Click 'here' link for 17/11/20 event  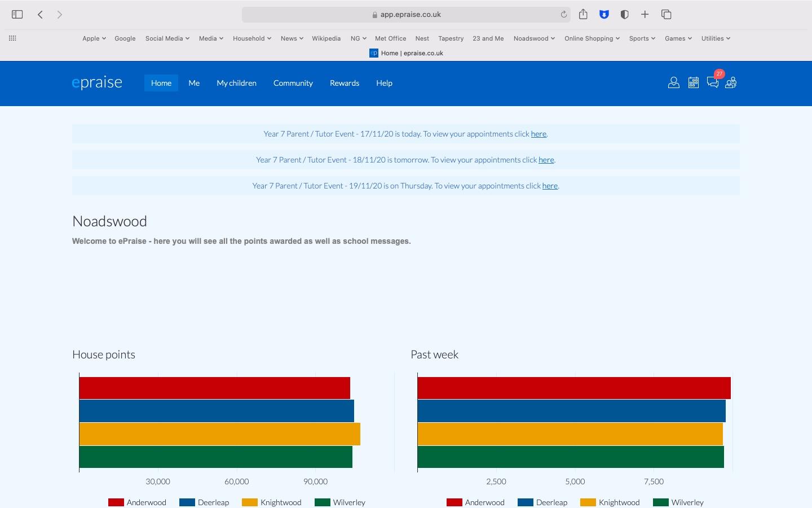(539, 134)
